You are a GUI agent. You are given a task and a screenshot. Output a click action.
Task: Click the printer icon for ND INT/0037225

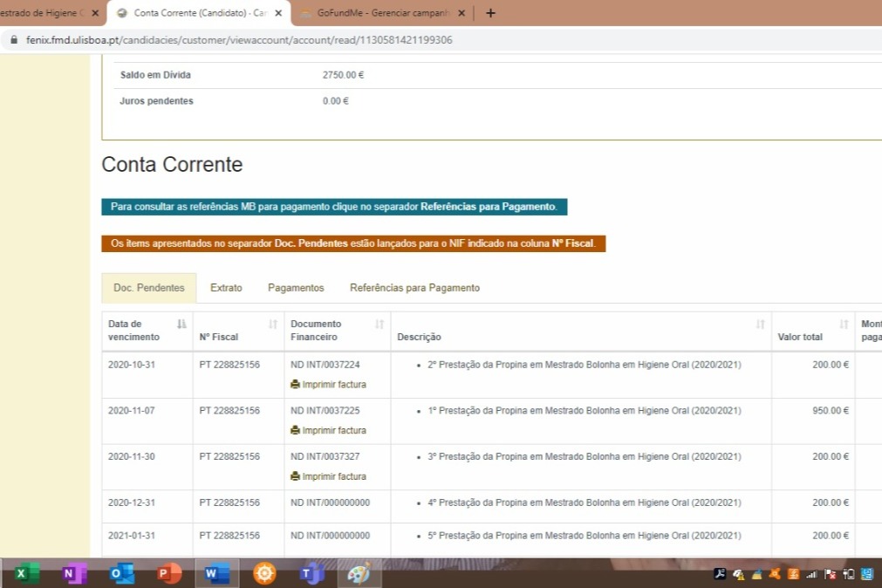pos(296,430)
